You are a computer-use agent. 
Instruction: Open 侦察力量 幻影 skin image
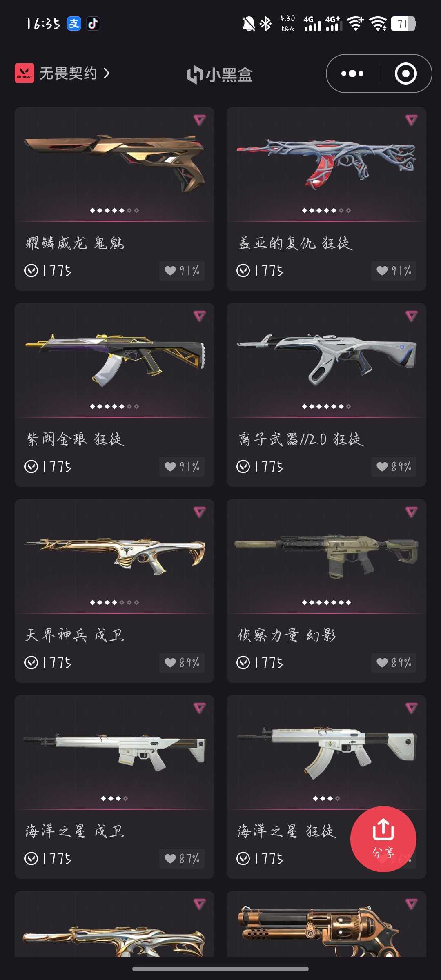coord(326,556)
